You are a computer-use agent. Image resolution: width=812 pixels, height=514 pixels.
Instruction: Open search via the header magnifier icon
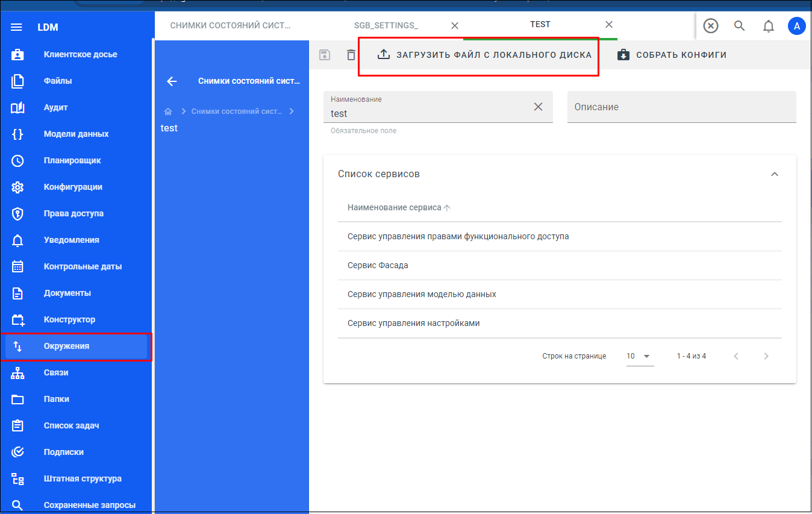[740, 25]
